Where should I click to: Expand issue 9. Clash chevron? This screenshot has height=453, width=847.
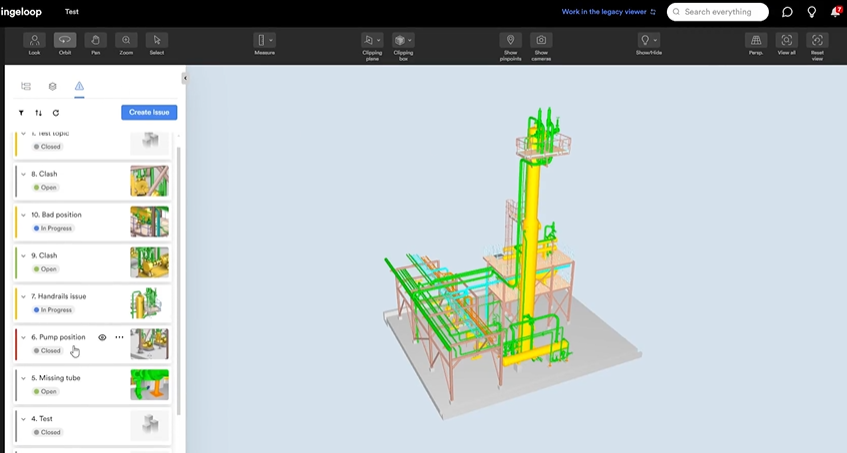23,256
